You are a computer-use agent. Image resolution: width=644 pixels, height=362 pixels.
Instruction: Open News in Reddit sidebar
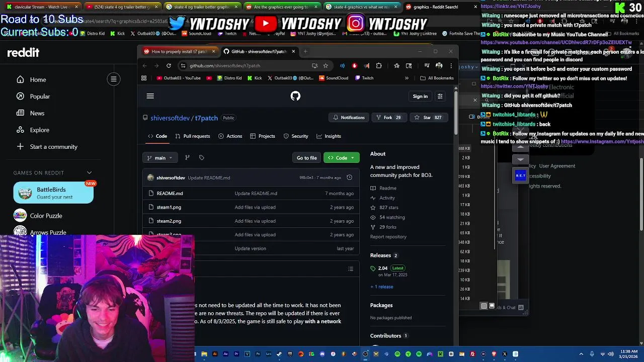coord(37,113)
